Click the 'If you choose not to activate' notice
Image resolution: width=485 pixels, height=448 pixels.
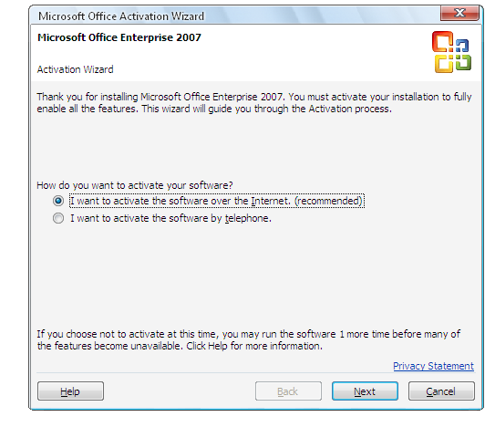(248, 340)
